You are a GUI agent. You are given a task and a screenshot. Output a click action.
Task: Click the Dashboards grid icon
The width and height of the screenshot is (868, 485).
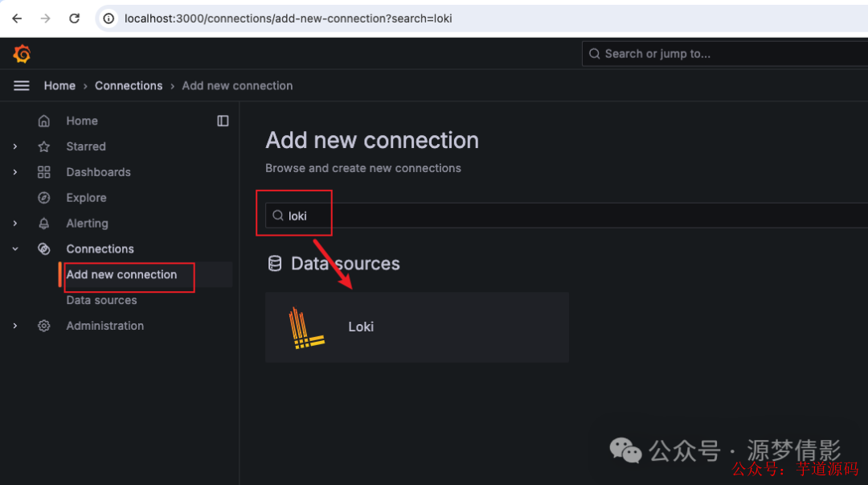click(x=43, y=172)
